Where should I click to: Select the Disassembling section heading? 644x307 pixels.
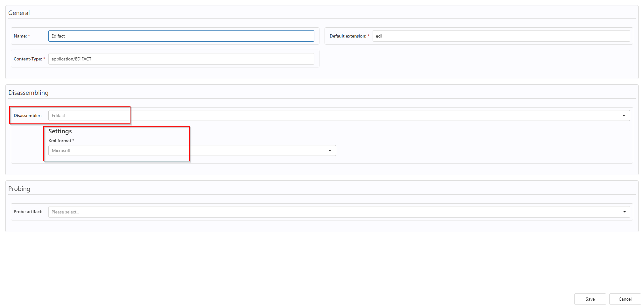(28, 93)
